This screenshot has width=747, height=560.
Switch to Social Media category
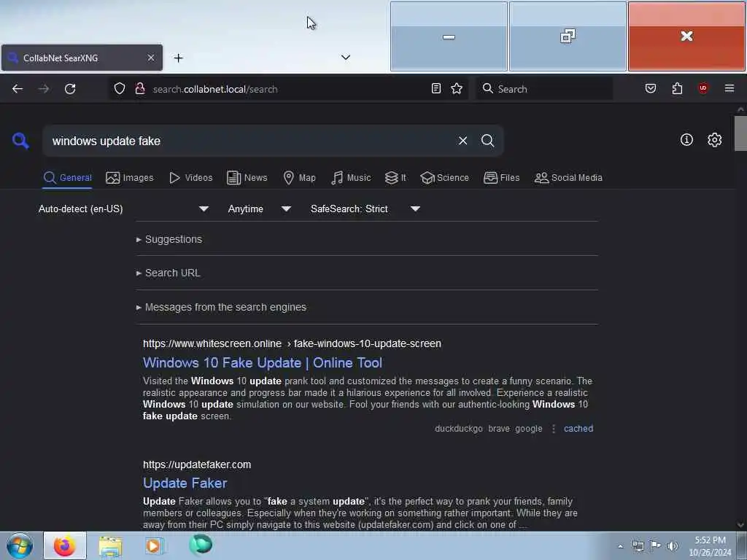pyautogui.click(x=568, y=178)
